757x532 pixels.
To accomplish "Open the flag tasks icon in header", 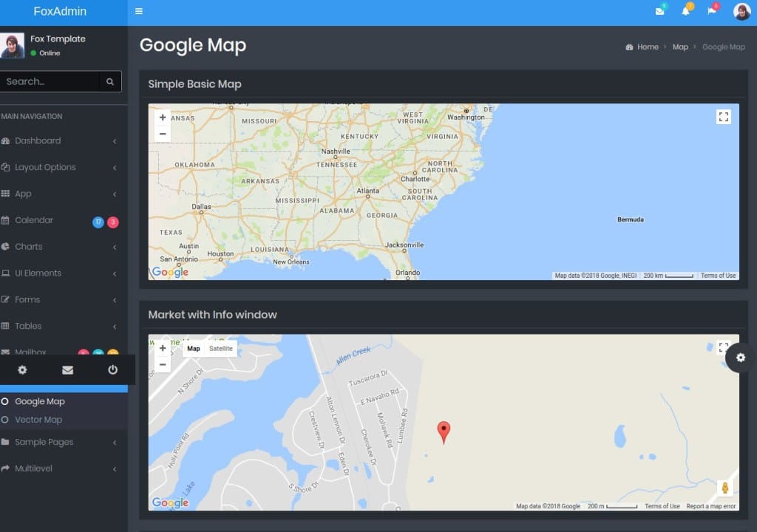I will [711, 11].
